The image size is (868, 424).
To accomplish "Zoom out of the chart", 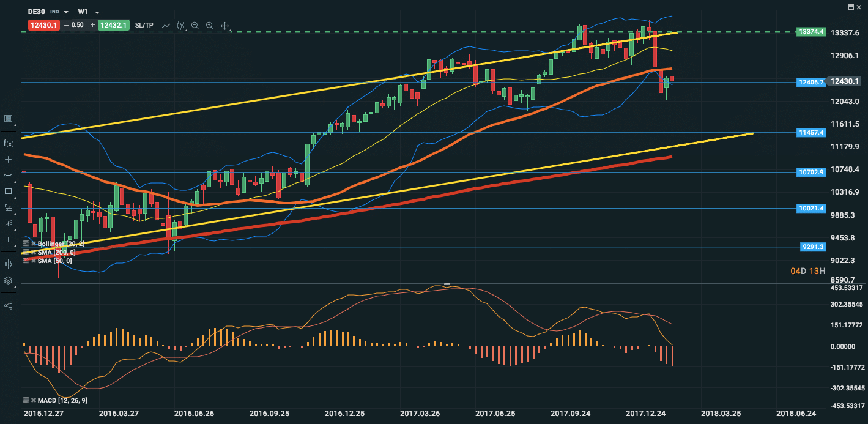I will pyautogui.click(x=195, y=26).
